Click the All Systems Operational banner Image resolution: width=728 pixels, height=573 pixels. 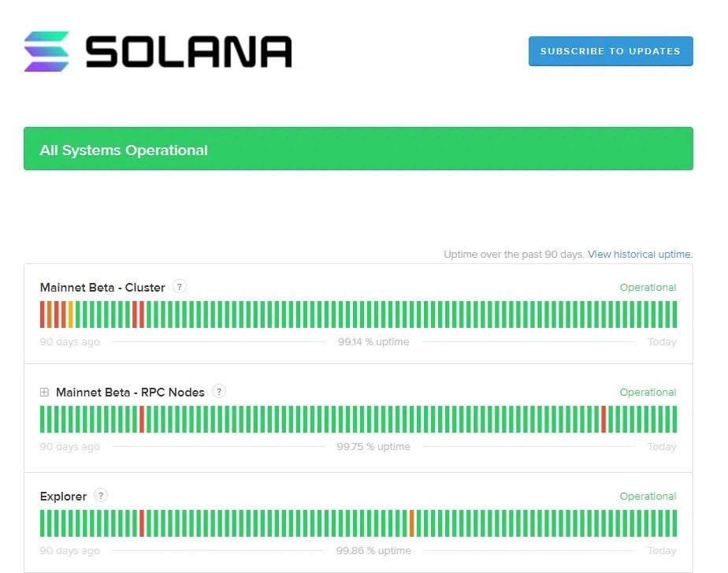358,149
